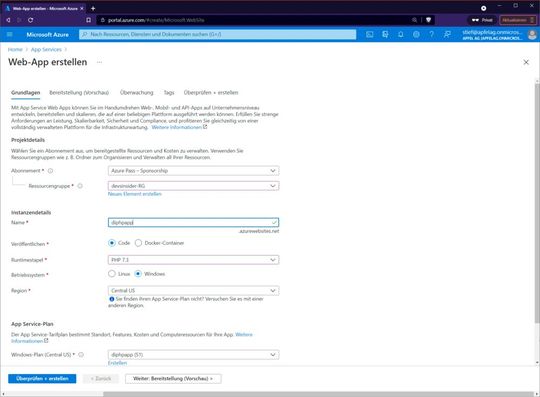Close the Web-App erstellen blade
The image size is (540, 397).
pos(526,62)
